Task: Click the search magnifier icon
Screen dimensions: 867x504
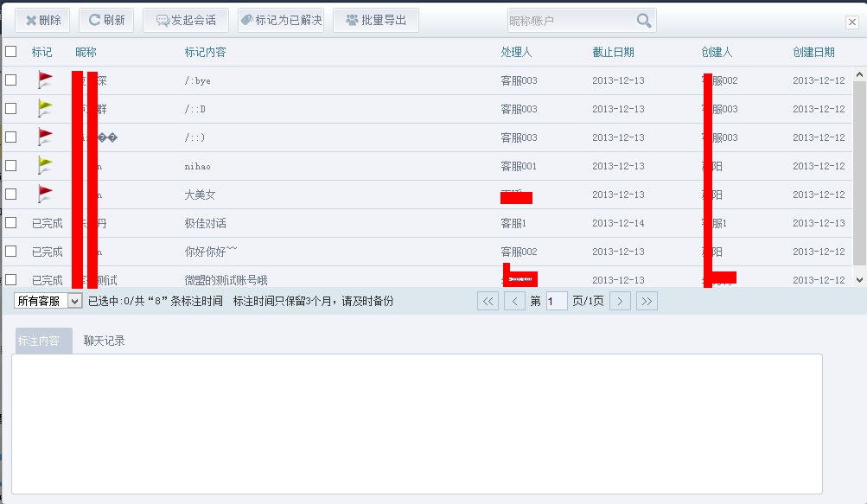Action: coord(644,21)
